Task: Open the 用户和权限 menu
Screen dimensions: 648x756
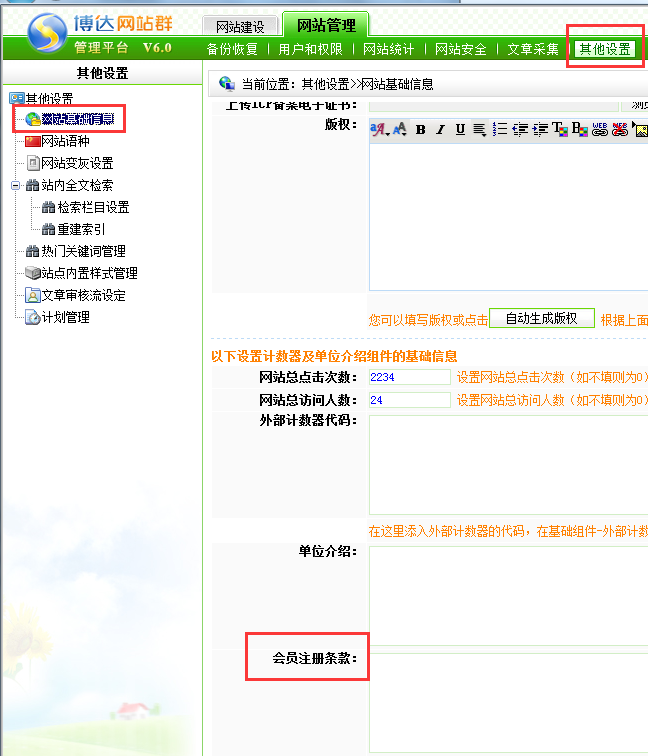Action: point(310,49)
